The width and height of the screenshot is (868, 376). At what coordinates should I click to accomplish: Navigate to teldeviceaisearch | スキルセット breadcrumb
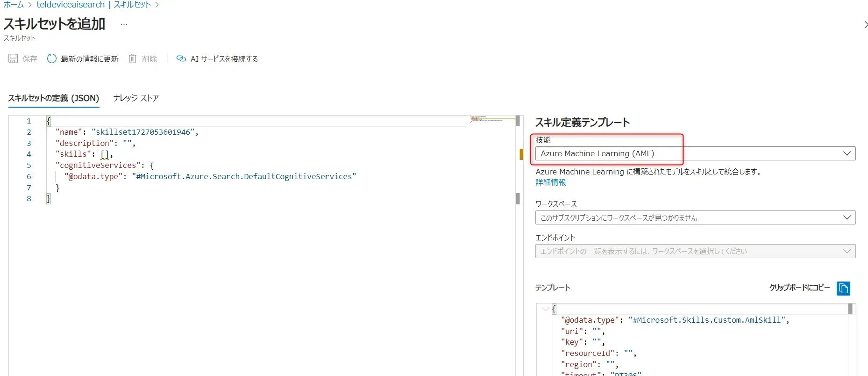tap(93, 5)
